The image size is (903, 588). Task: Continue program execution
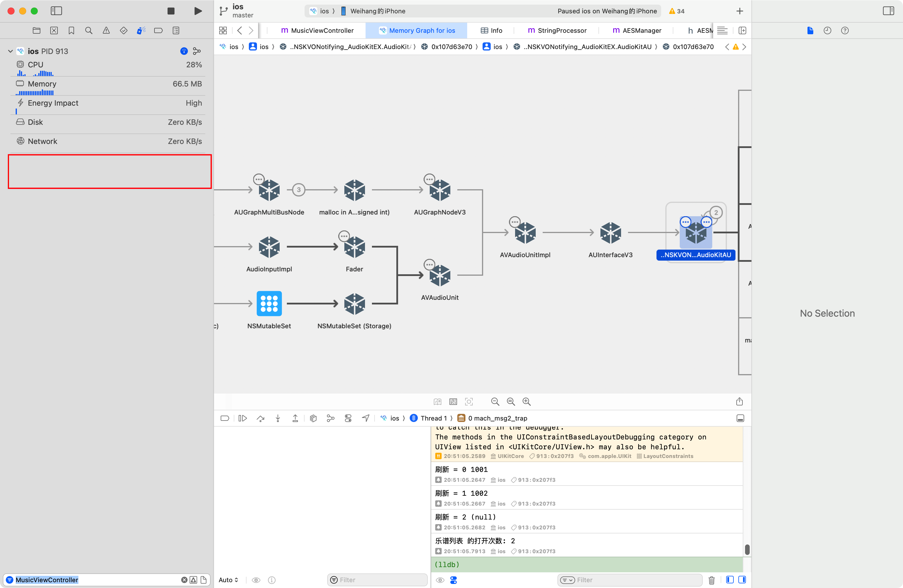tap(242, 418)
